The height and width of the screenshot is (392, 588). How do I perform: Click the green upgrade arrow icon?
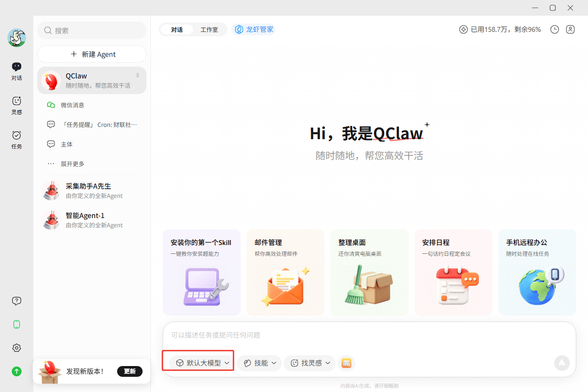coord(17,371)
